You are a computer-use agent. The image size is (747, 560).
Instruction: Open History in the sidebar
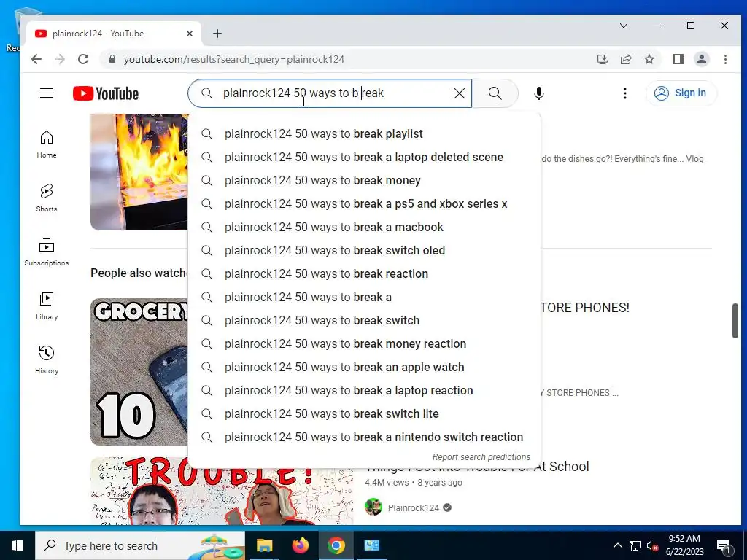(47, 359)
